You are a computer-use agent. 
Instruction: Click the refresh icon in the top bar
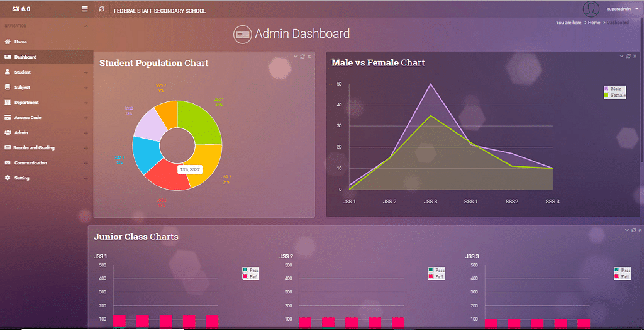click(102, 9)
